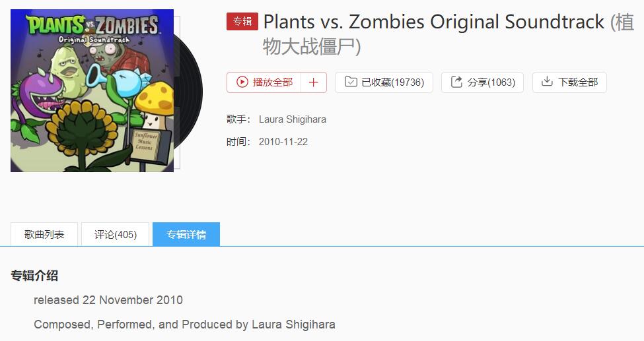Image resolution: width=644 pixels, height=341 pixels.
Task: Click the download tray icon beside 下载全部
Action: coord(547,81)
